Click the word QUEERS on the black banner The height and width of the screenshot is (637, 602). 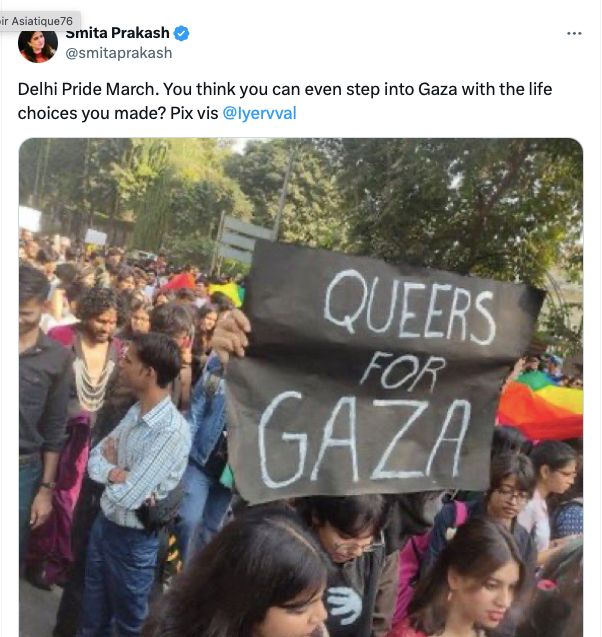point(409,308)
